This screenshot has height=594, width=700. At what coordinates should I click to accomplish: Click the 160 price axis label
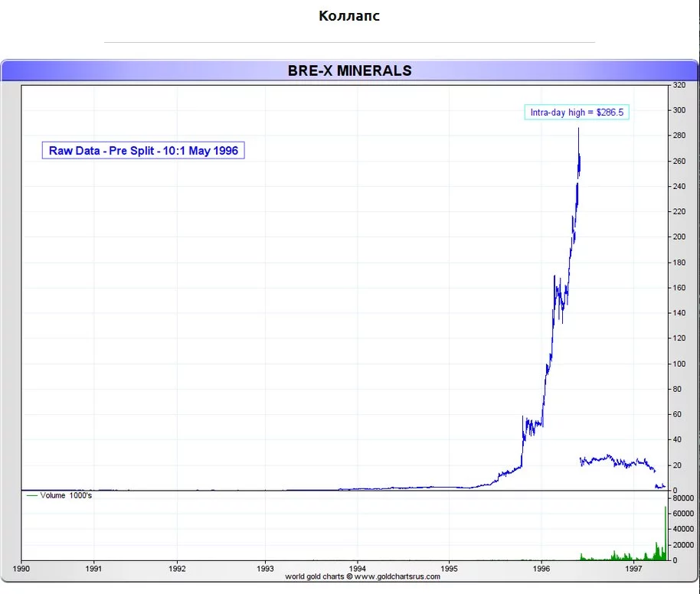coord(679,288)
